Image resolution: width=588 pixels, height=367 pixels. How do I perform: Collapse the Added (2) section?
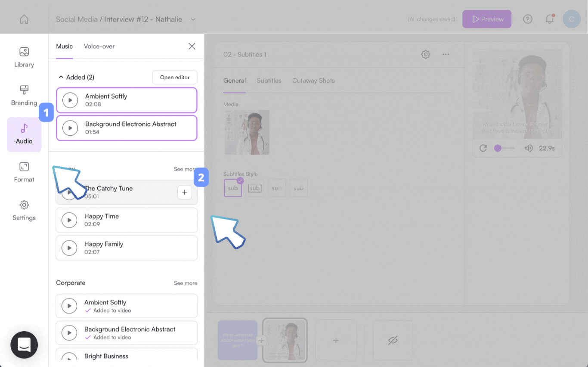[x=61, y=77]
